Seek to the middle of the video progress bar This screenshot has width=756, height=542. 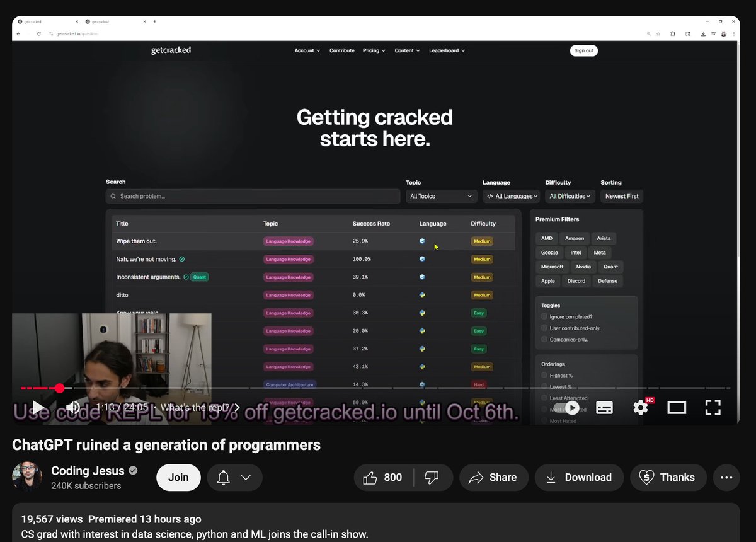pos(375,388)
